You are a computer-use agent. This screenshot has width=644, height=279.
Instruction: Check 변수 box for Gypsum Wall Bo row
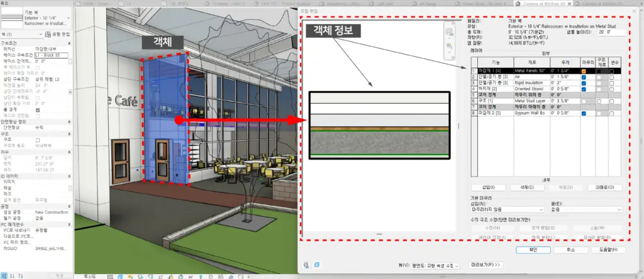point(611,113)
